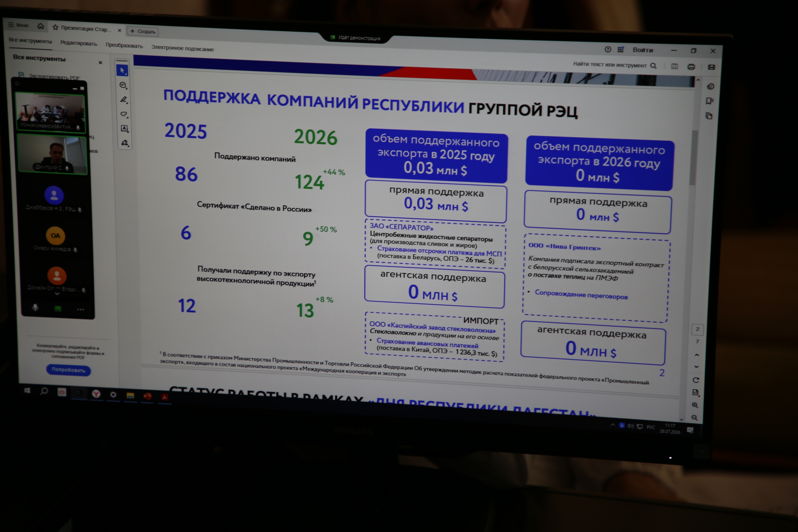Expand participant list chevron in call window
This screenshot has width=798, height=532.
tap(57, 294)
